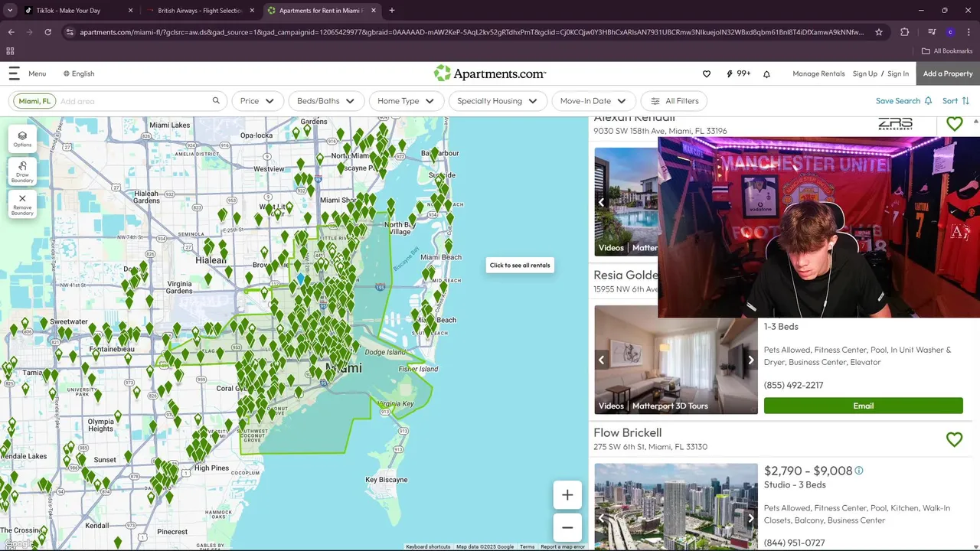Image resolution: width=980 pixels, height=551 pixels.
Task: Open All Filters panel
Action: (x=675, y=101)
